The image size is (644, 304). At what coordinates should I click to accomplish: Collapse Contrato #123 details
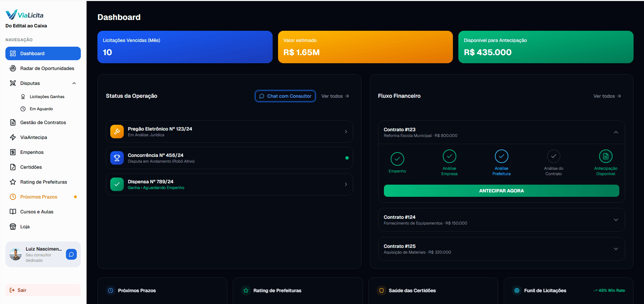pos(616,132)
